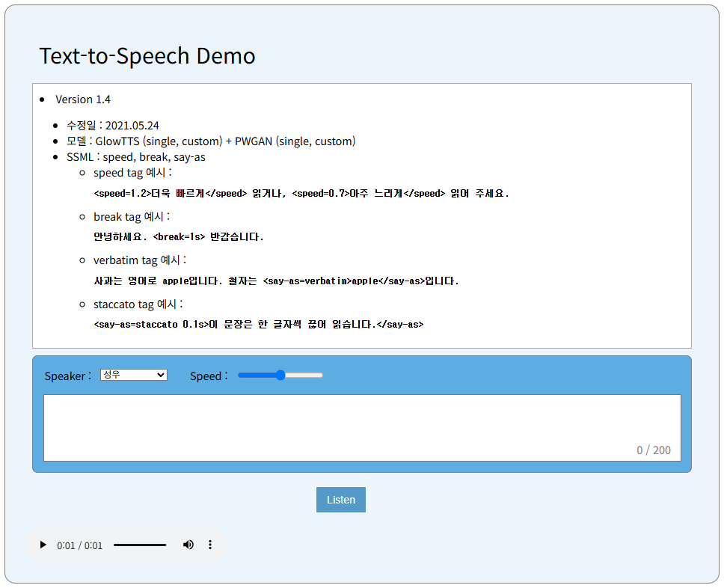Click the 0:01 / 0:01 time display
Viewport: 724px width, 588px height.
(x=78, y=545)
